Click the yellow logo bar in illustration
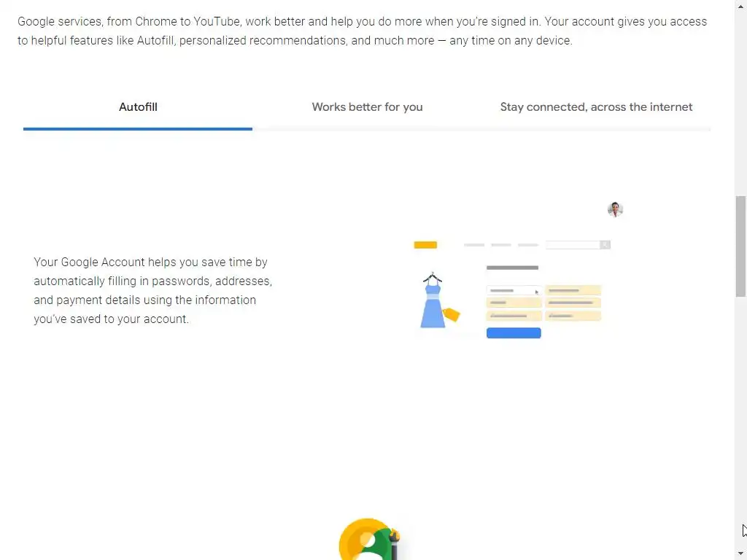Screen dimensions: 747x560 click(425, 245)
